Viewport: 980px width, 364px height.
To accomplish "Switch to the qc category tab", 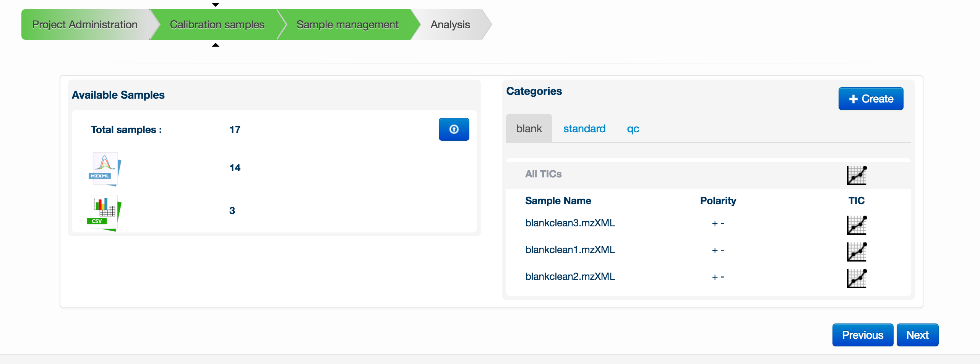I will coord(633,128).
